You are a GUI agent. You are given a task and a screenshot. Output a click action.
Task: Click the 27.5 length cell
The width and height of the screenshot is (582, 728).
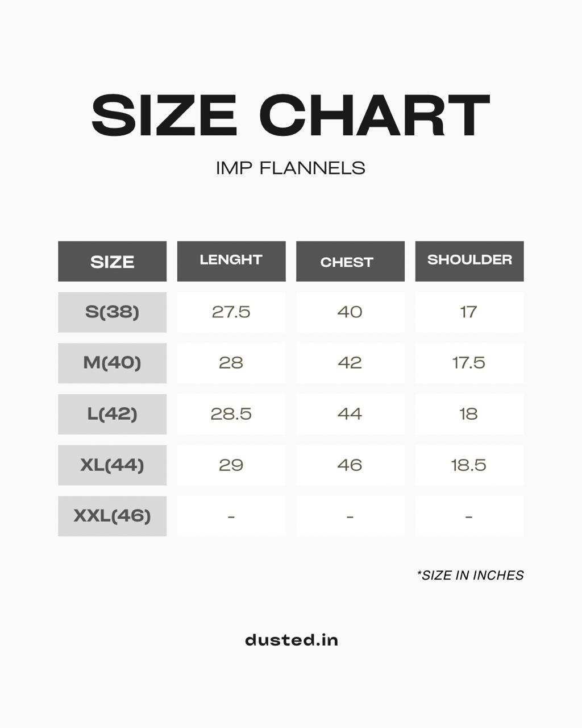click(231, 312)
